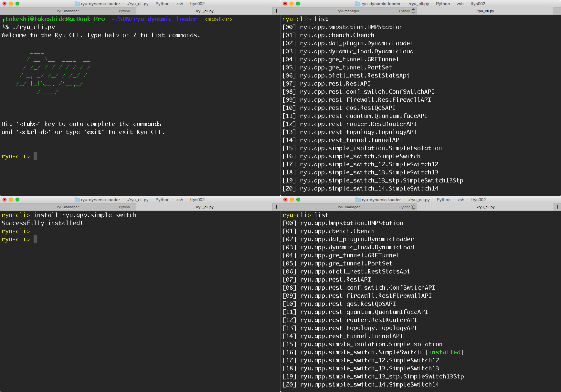The image size is (561, 392).
Task: Select ./ryu_cli.py tab in the welcome-banner window
Action: (x=204, y=11)
